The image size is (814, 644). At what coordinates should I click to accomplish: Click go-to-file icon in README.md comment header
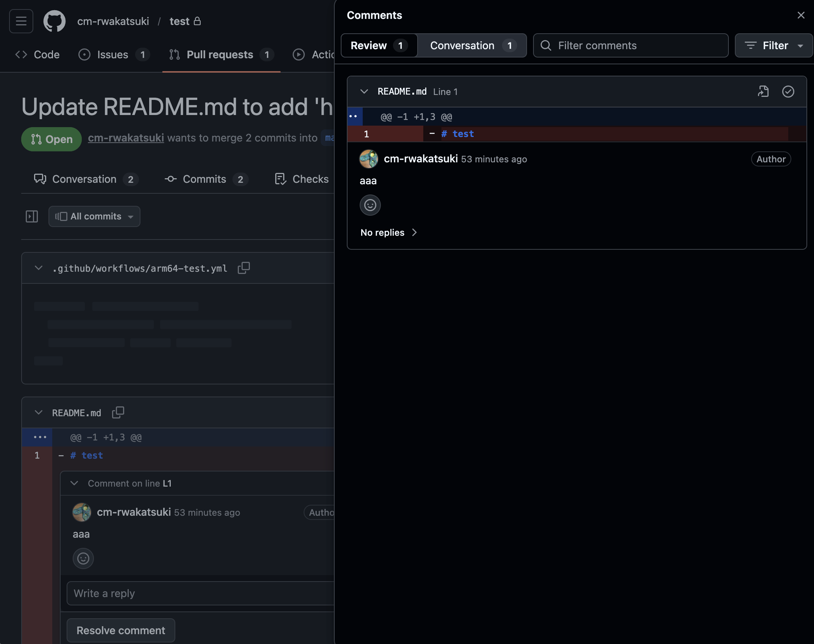(x=763, y=92)
